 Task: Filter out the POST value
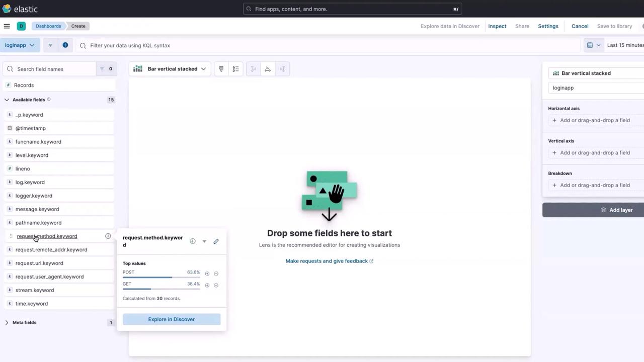click(x=216, y=274)
